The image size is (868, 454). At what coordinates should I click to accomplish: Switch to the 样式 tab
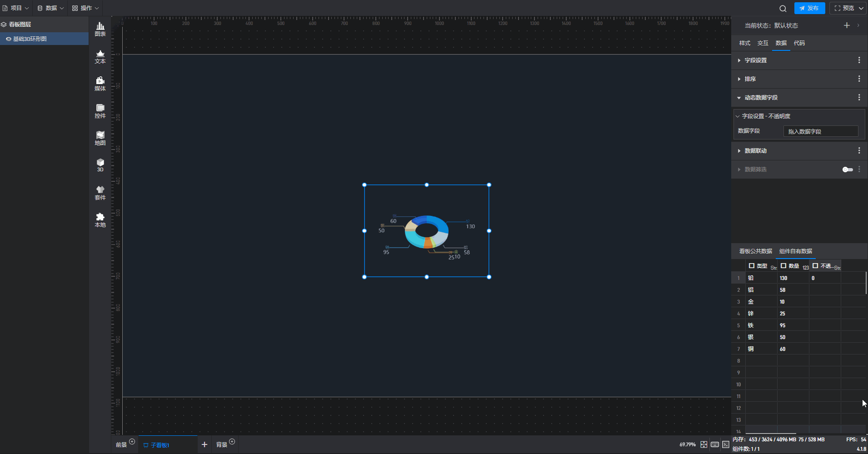click(744, 43)
